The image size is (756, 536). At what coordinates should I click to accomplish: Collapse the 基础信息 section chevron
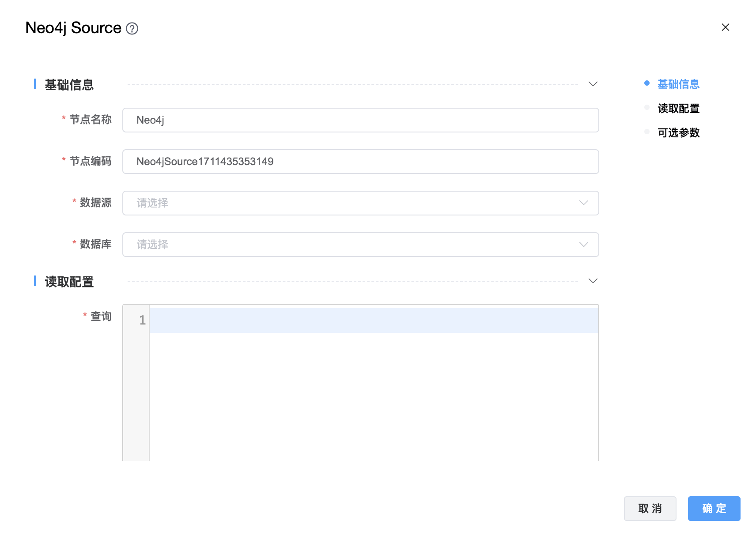click(593, 84)
